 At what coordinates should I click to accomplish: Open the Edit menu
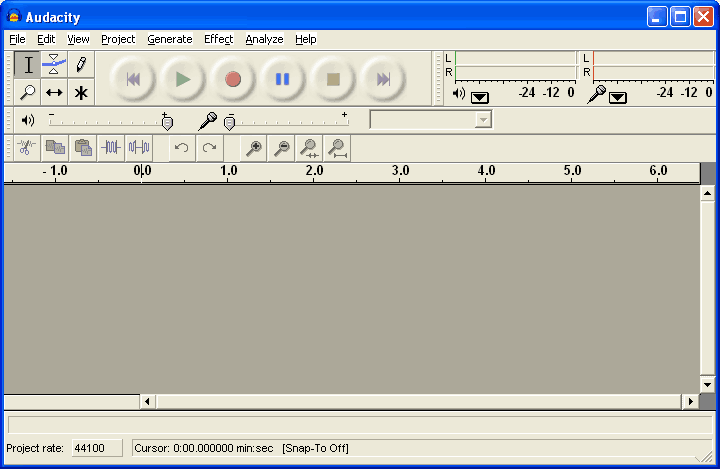[x=46, y=40]
